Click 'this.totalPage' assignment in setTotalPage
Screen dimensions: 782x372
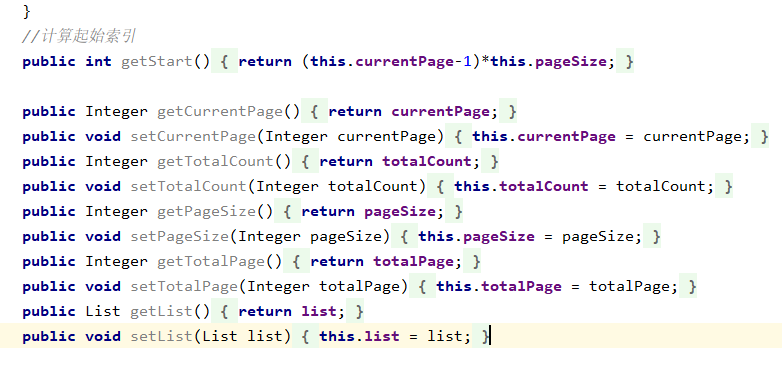pyautogui.click(x=499, y=286)
